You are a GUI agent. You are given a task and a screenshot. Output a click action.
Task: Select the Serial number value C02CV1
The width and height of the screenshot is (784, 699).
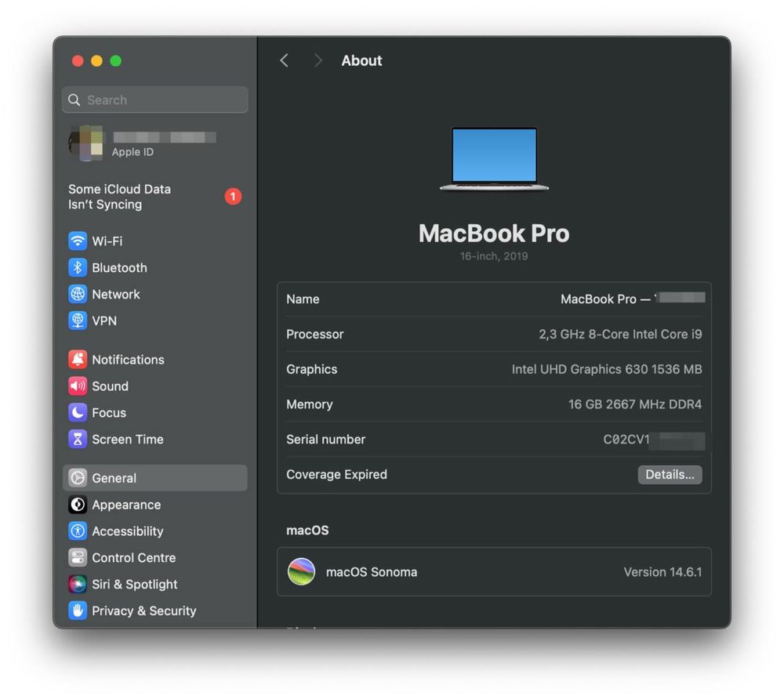tap(626, 439)
